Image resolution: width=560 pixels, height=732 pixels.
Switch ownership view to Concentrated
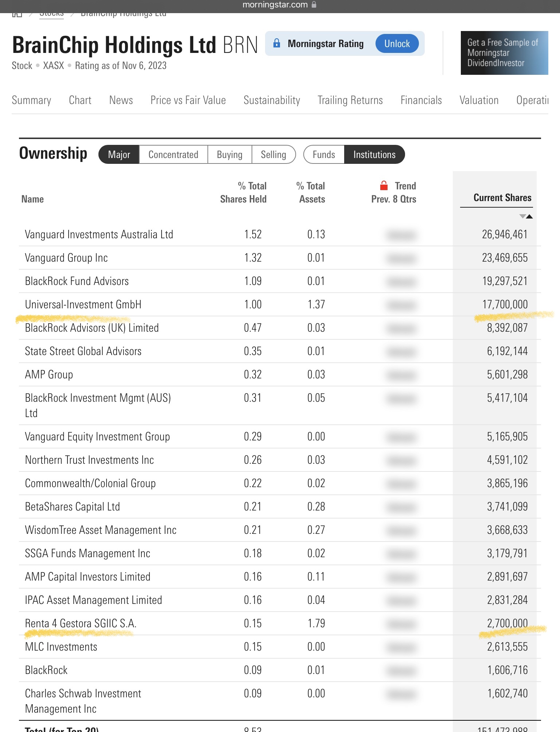(173, 155)
